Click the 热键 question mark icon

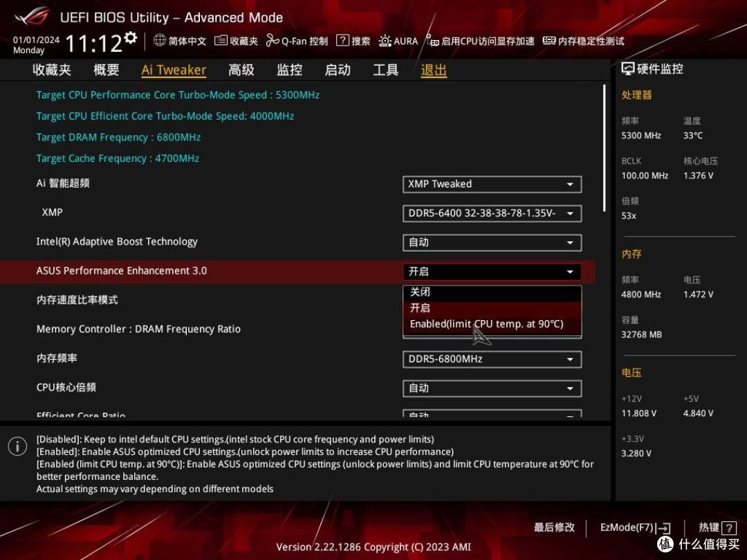pos(729,528)
